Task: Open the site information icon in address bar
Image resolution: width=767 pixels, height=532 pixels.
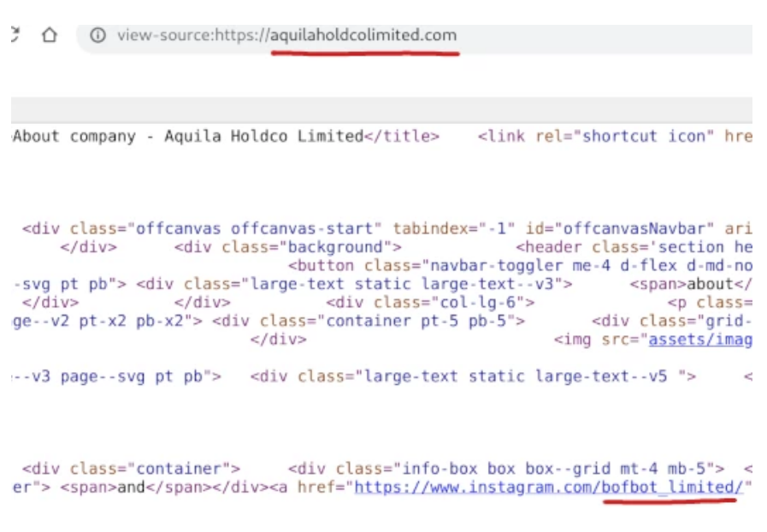Action: (x=97, y=35)
